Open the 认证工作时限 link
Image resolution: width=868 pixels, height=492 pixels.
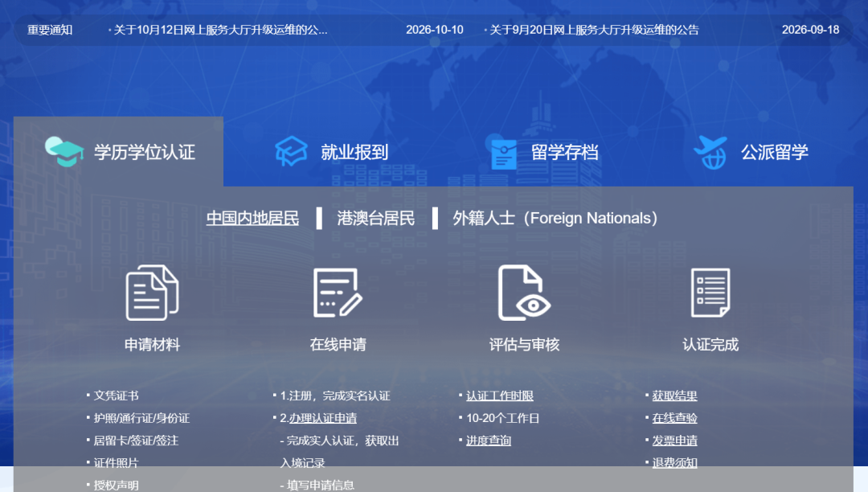[499, 396]
